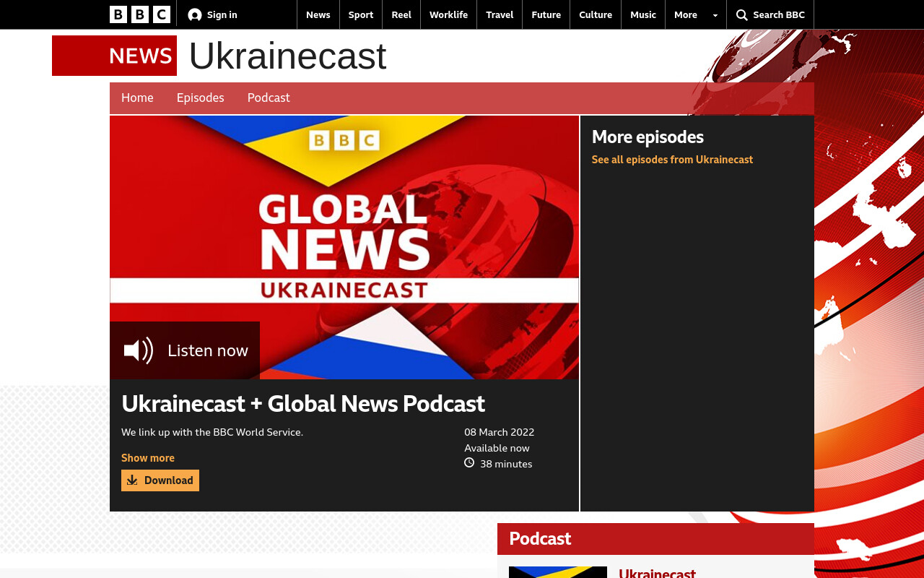
Task: Open Culture navigation item
Action: point(596,14)
